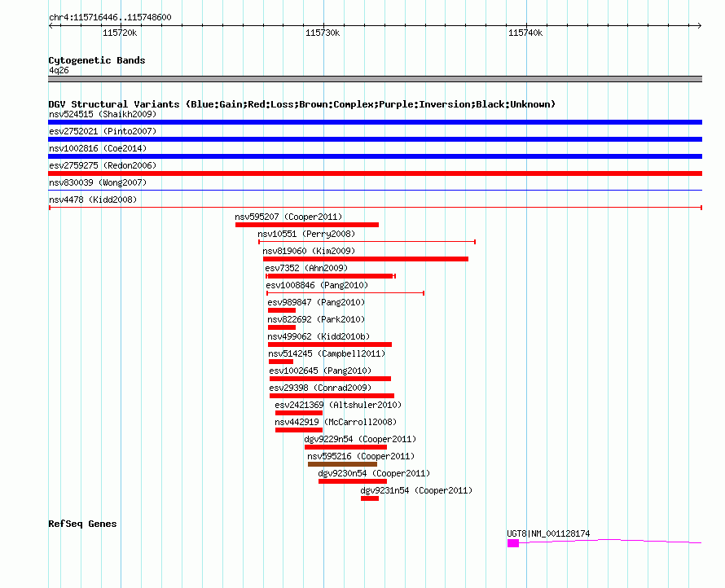Click the esv7352 (Ahn2009) label
The width and height of the screenshot is (725, 588).
pos(306,268)
